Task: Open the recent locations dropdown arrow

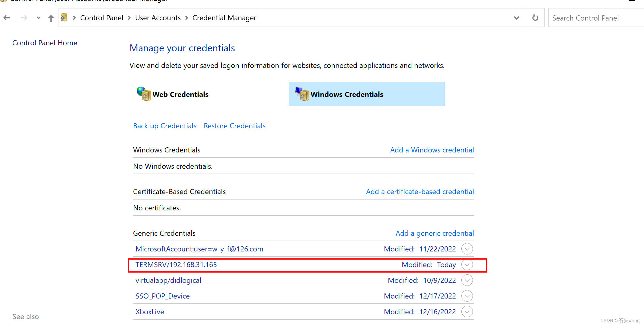Action: pos(38,18)
